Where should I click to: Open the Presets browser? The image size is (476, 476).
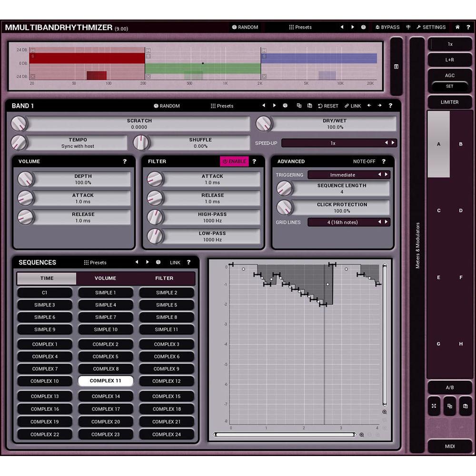point(301,27)
